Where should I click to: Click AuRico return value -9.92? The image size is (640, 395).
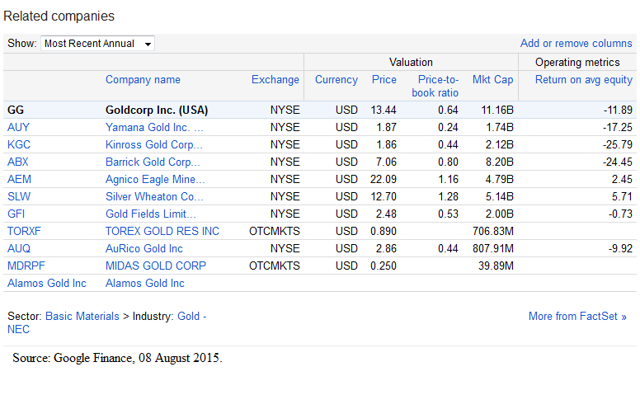pos(620,249)
